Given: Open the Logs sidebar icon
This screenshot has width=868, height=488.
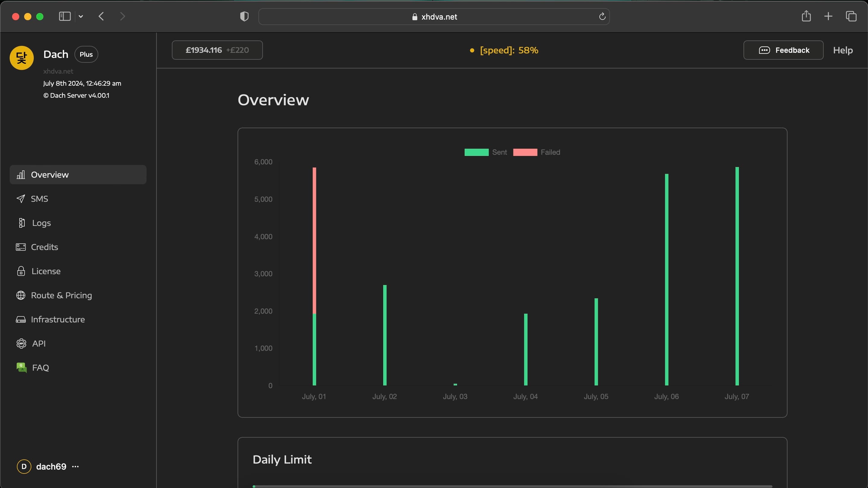Looking at the screenshot, I should coord(22,223).
